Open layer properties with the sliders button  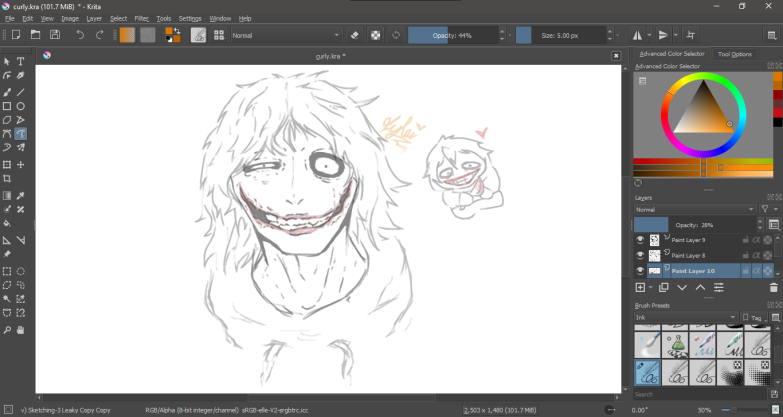coord(719,288)
